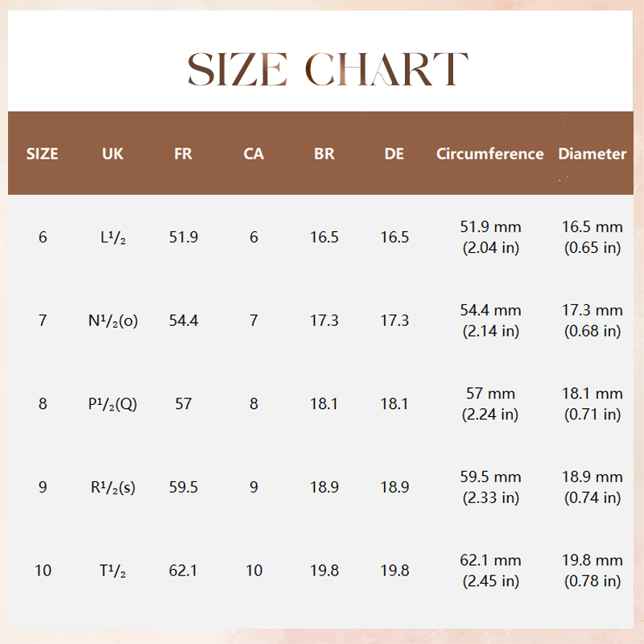
Task: Click the Diameter column header
Action: click(592, 154)
